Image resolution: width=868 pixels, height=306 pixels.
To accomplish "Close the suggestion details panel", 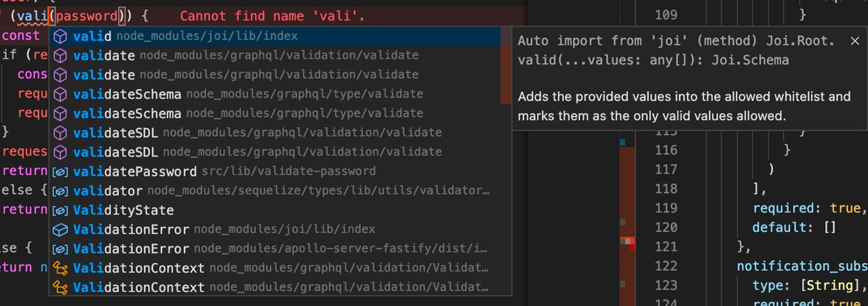I will pyautogui.click(x=854, y=41).
